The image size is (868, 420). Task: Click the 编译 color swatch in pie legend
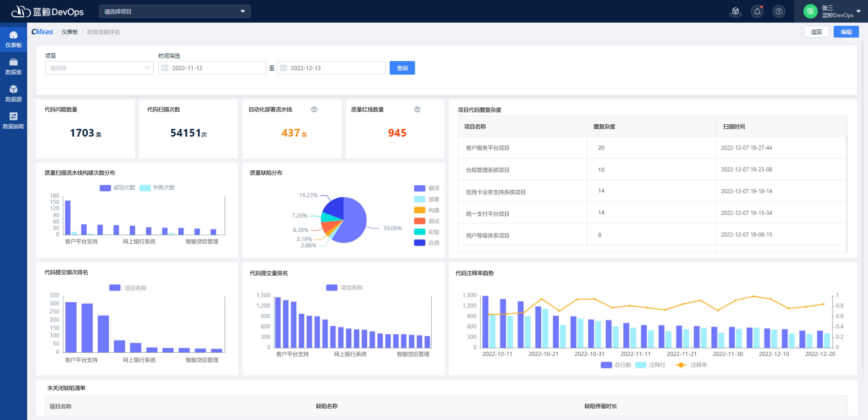(x=420, y=188)
